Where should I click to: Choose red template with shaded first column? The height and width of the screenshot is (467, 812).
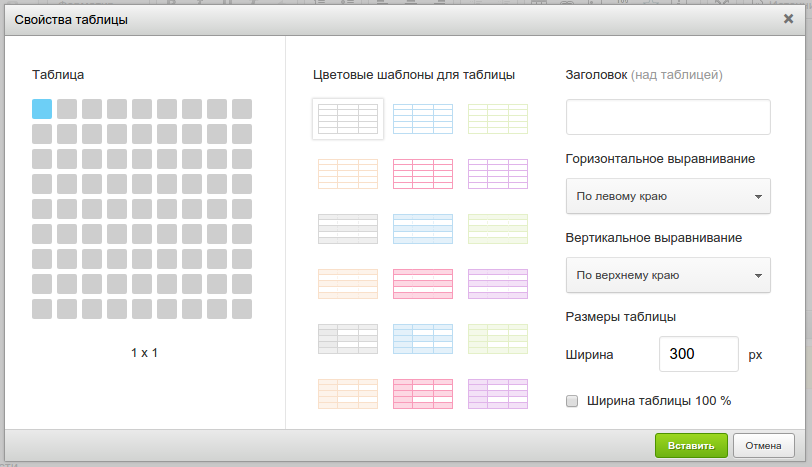point(423,394)
